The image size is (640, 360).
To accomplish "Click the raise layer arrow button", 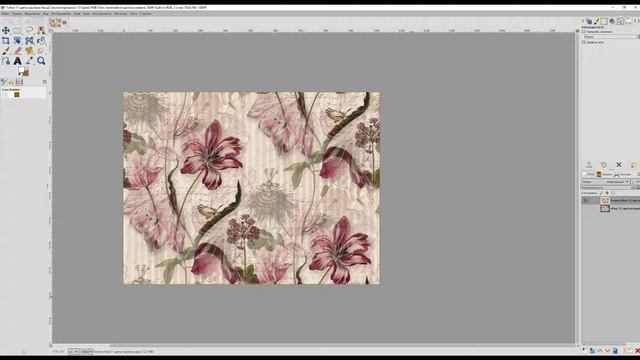I will [600, 351].
